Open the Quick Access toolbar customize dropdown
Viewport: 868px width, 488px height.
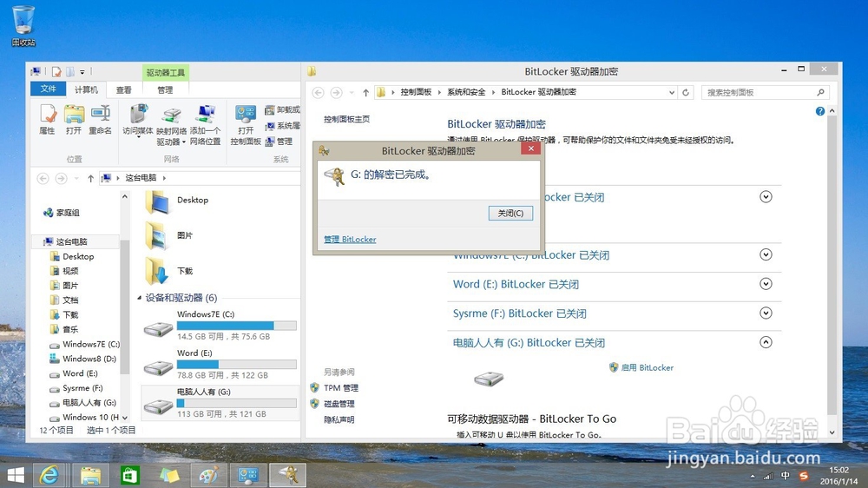click(82, 72)
